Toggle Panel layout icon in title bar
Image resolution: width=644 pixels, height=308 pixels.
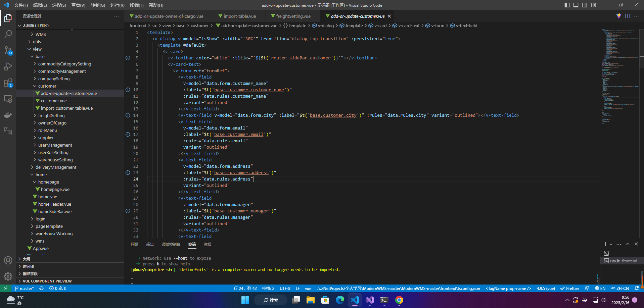pyautogui.click(x=576, y=5)
